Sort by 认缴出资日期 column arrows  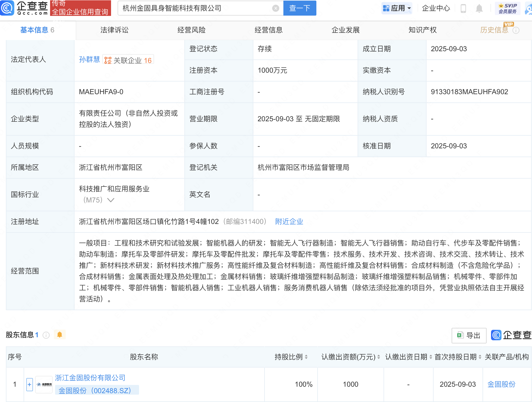[431, 357]
